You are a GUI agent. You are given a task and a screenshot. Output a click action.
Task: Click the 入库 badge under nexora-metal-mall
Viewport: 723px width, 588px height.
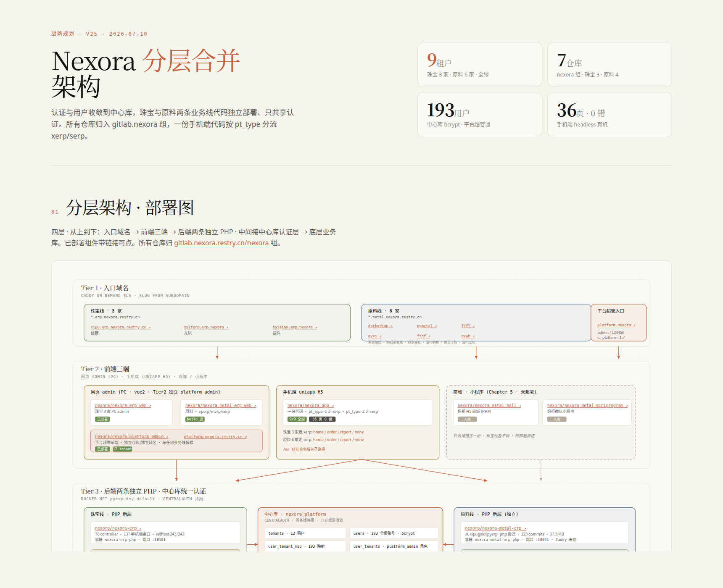click(467, 419)
